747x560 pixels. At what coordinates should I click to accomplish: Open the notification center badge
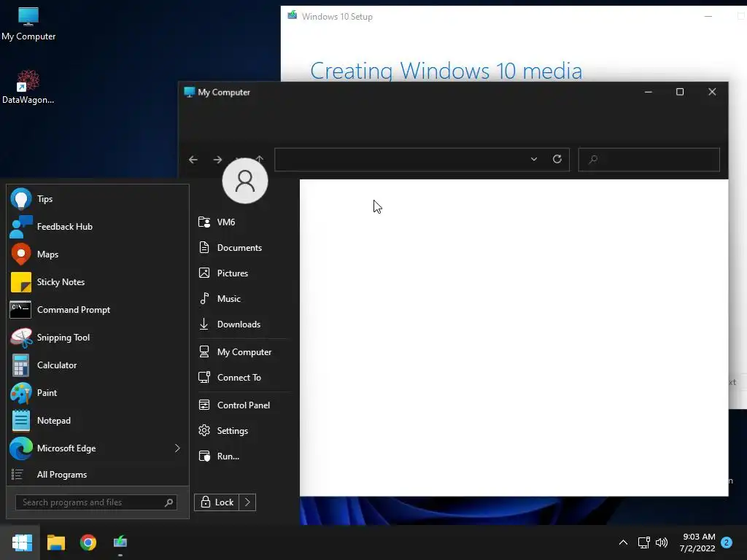pos(727,542)
